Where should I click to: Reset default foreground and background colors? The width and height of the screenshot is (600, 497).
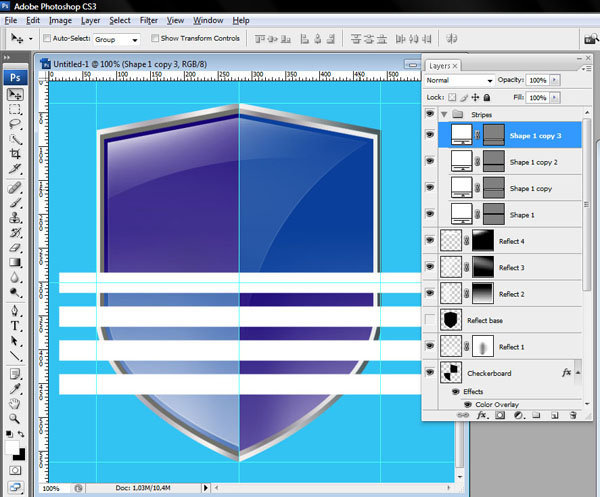9,434
